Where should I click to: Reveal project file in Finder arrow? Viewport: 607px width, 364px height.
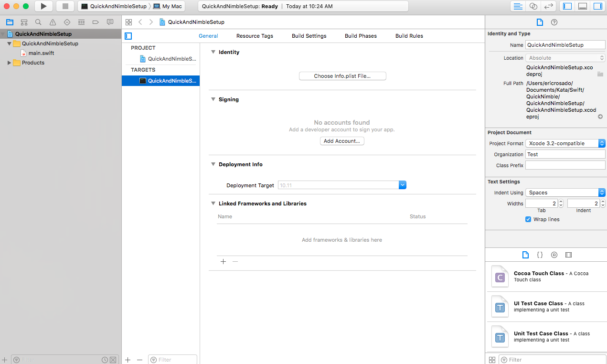tap(600, 117)
